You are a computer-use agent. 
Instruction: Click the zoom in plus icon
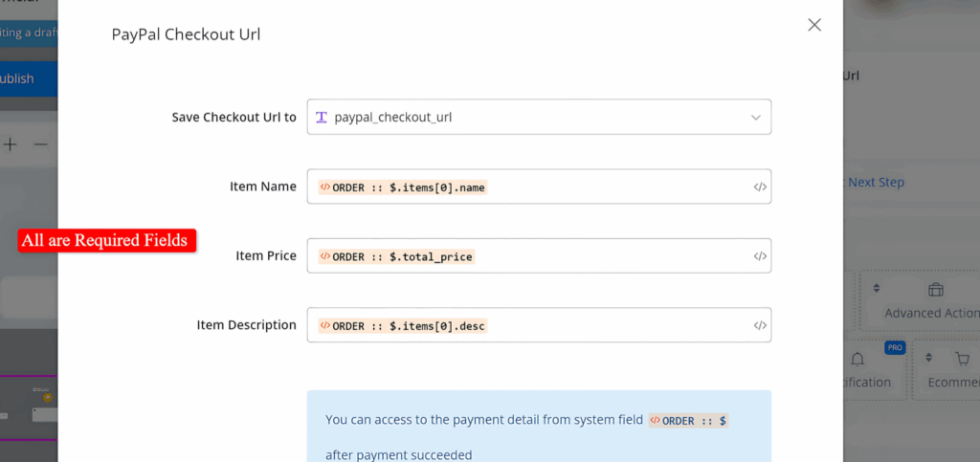click(10, 144)
